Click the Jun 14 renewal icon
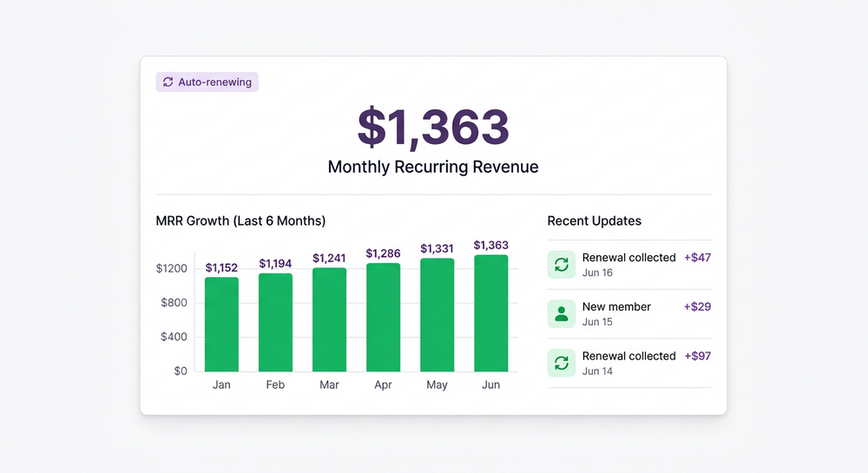Screen dimensions: 868x473 pyautogui.click(x=562, y=363)
